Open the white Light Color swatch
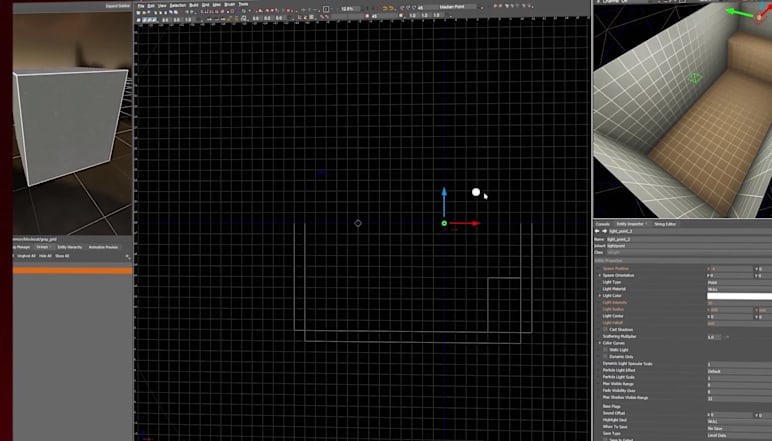Image resolution: width=772 pixels, height=441 pixels. (740, 296)
